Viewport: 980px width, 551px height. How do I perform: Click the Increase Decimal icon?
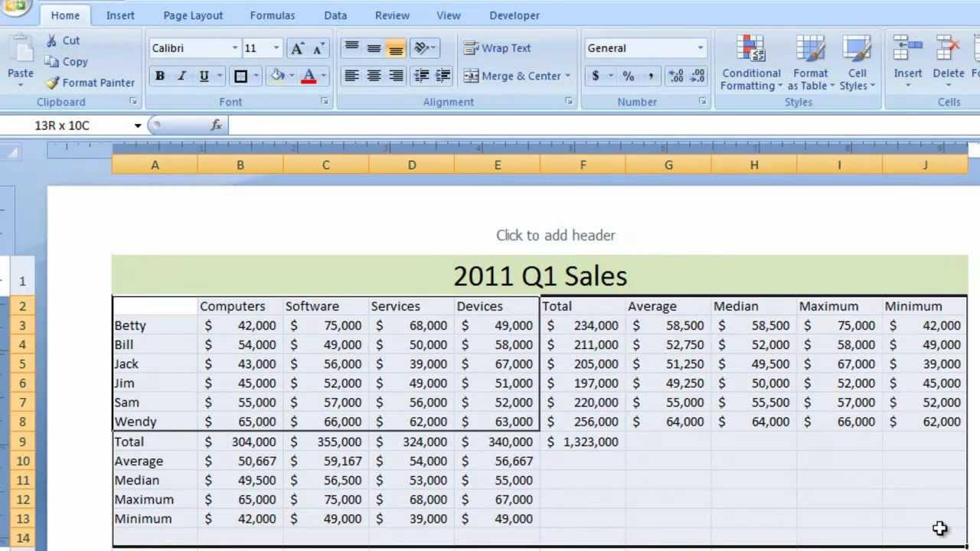675,76
